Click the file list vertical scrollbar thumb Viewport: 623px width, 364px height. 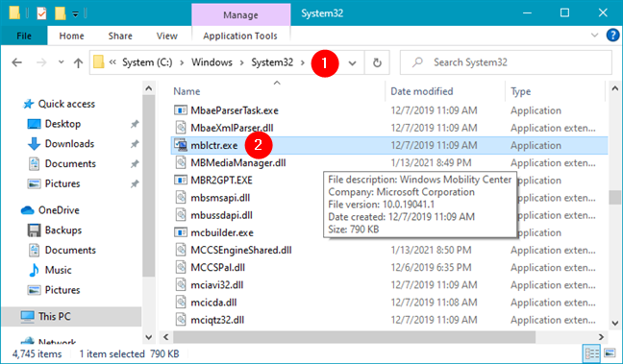(615, 197)
